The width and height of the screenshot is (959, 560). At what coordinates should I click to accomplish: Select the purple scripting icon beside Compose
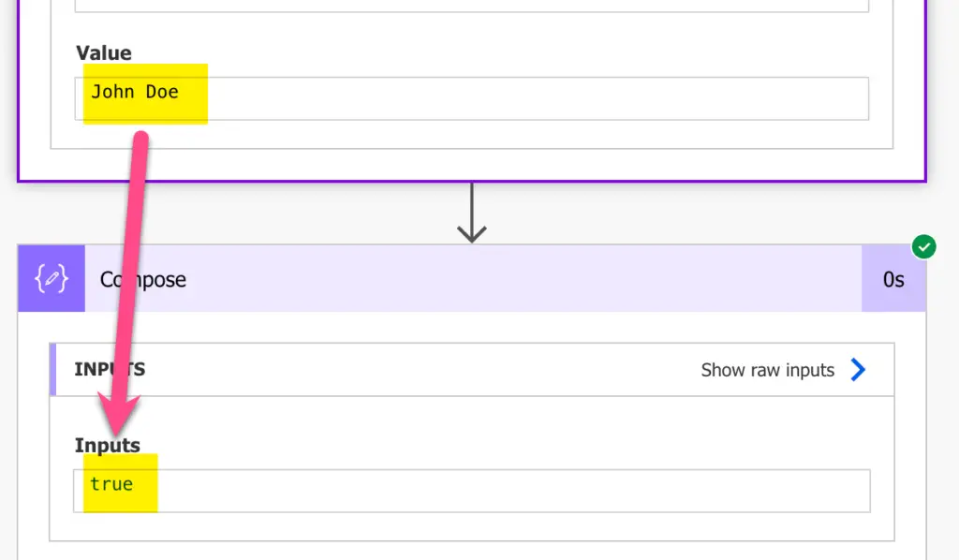tap(51, 278)
